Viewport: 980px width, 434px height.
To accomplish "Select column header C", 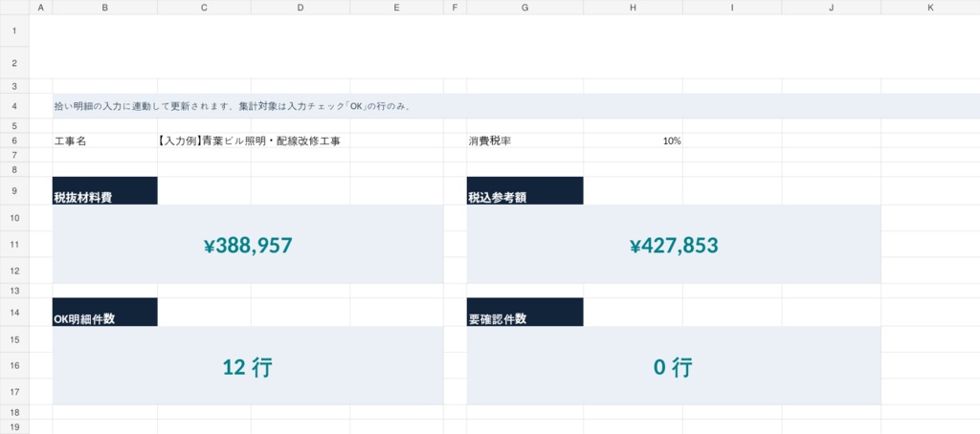I will coord(205,8).
